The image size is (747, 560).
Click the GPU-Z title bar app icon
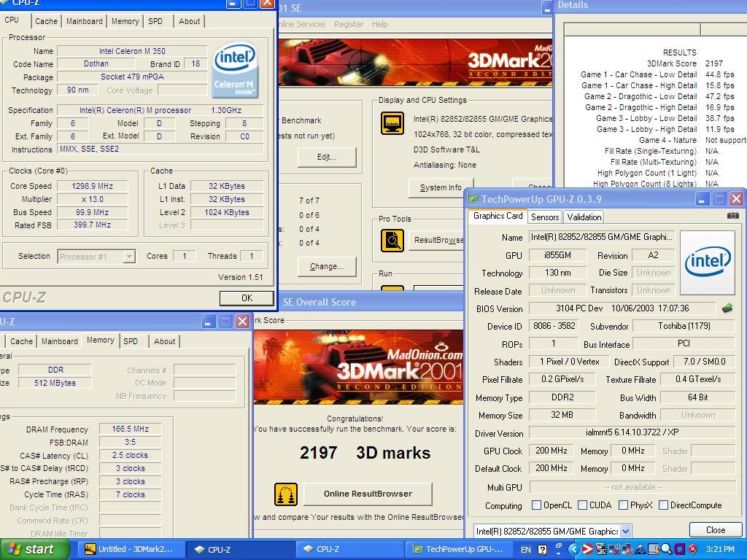point(473,199)
